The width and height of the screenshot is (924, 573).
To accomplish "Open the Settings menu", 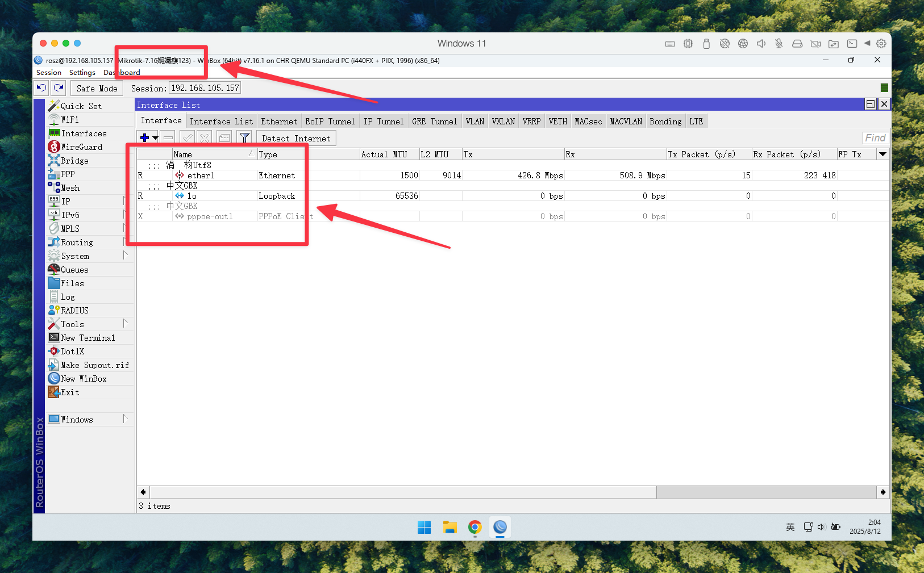I will tap(82, 73).
